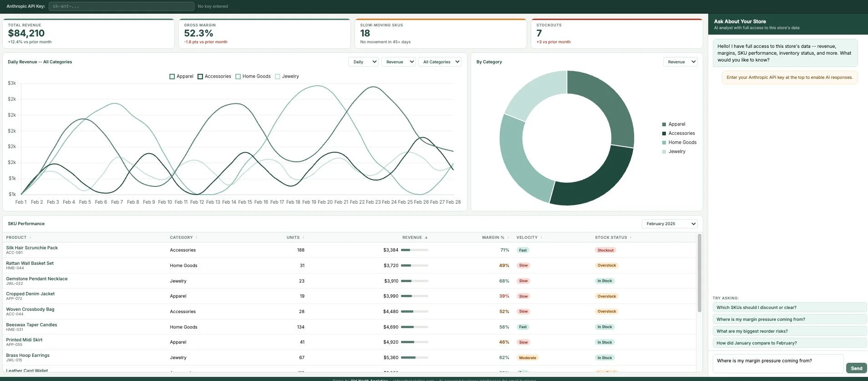Click the Slow velocity badge for Printed Midi Skirt
Screen dimensions: 868x381
(523, 342)
